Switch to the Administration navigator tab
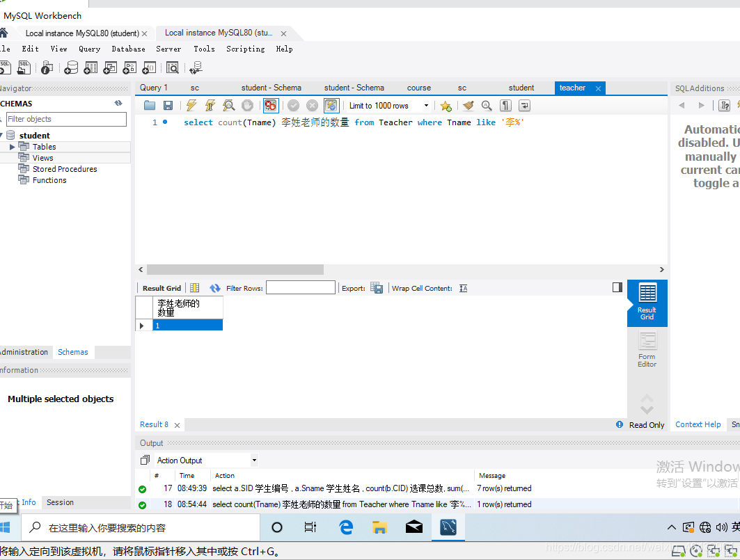Viewport: 740px width, 560px height. [24, 352]
